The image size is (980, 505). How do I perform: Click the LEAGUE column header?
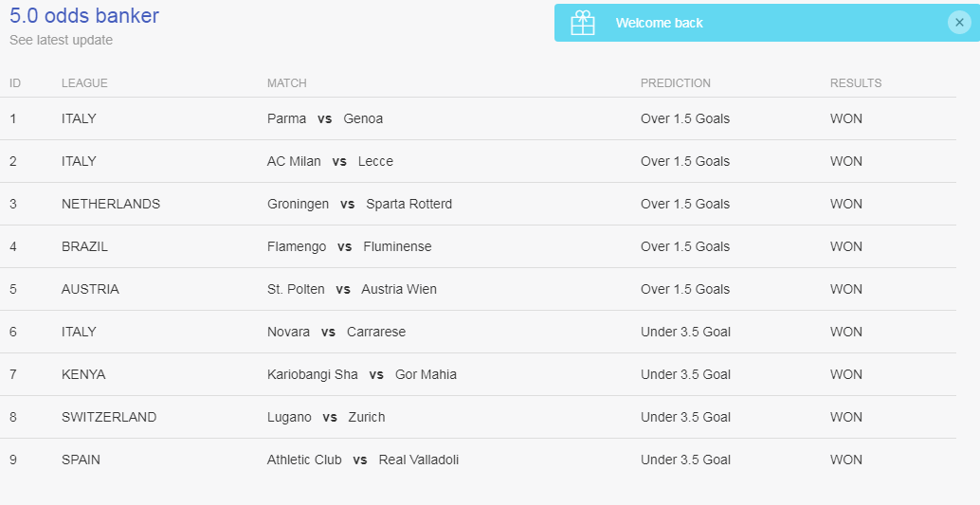(x=84, y=83)
